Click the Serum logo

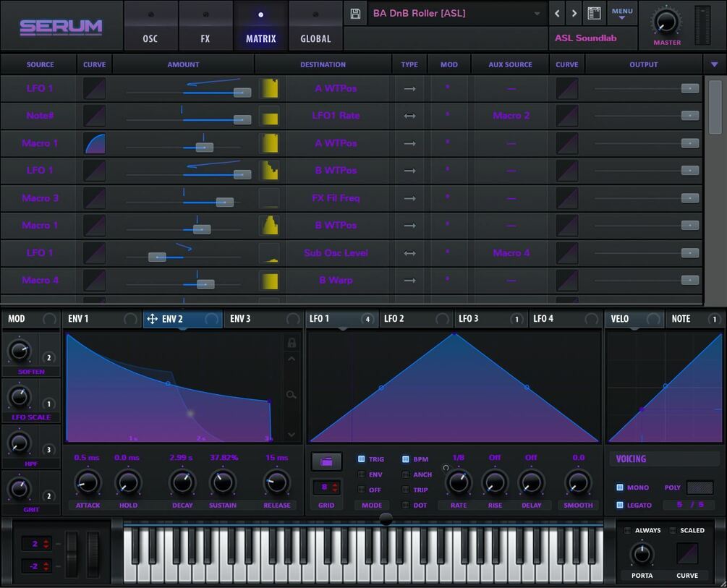tap(61, 27)
